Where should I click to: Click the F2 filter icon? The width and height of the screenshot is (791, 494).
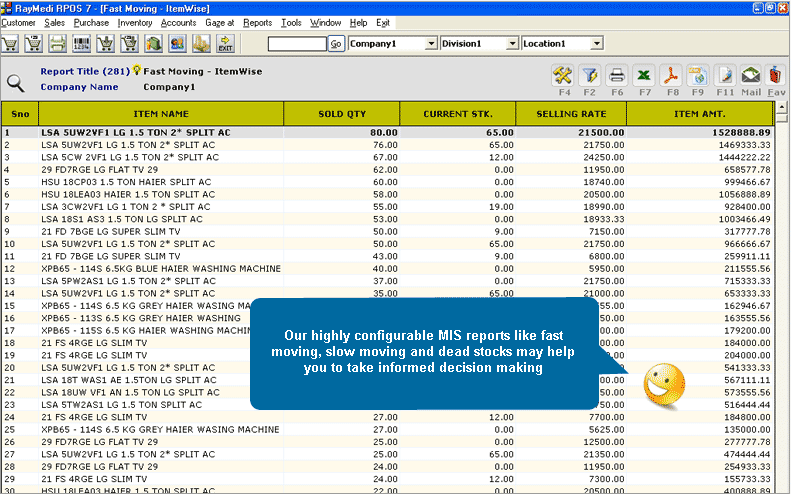tap(590, 76)
